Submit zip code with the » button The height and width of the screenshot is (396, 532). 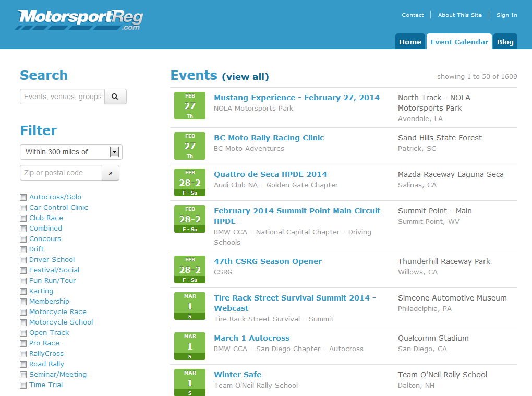pos(111,173)
